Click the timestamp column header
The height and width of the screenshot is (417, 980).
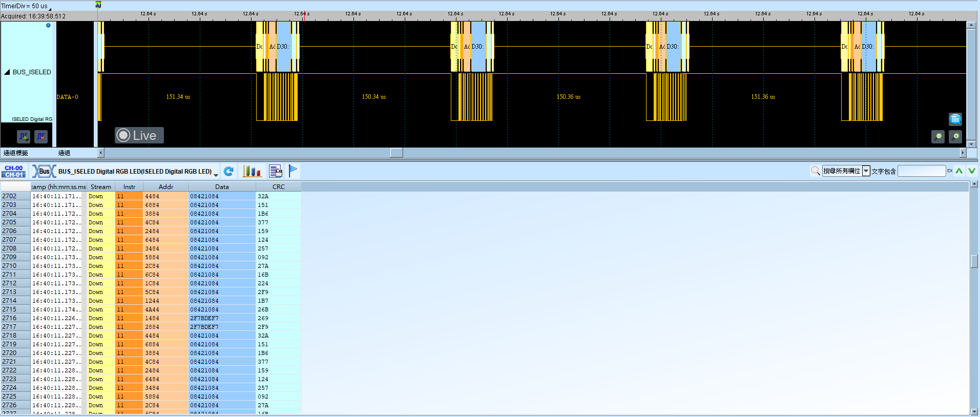(x=58, y=187)
